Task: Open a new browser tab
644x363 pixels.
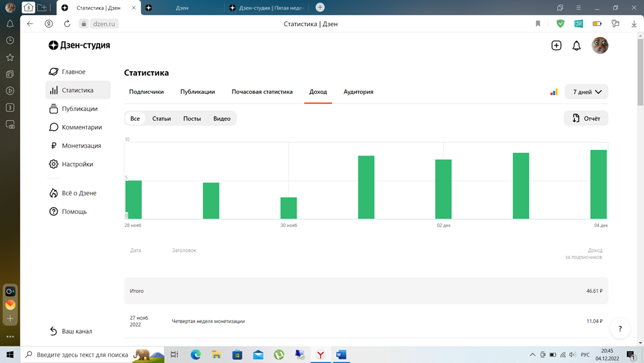Action: pyautogui.click(x=320, y=8)
